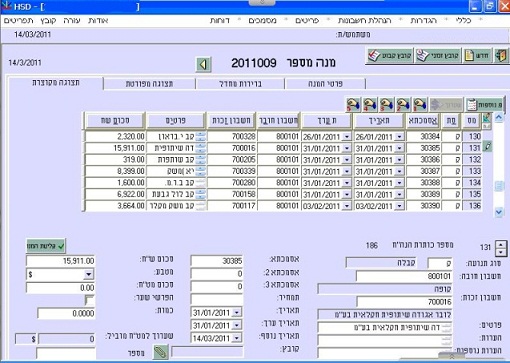This screenshot has height=363, width=510.
Task: Open the תאריך date dropdown in row 136
Action: coord(399,206)
